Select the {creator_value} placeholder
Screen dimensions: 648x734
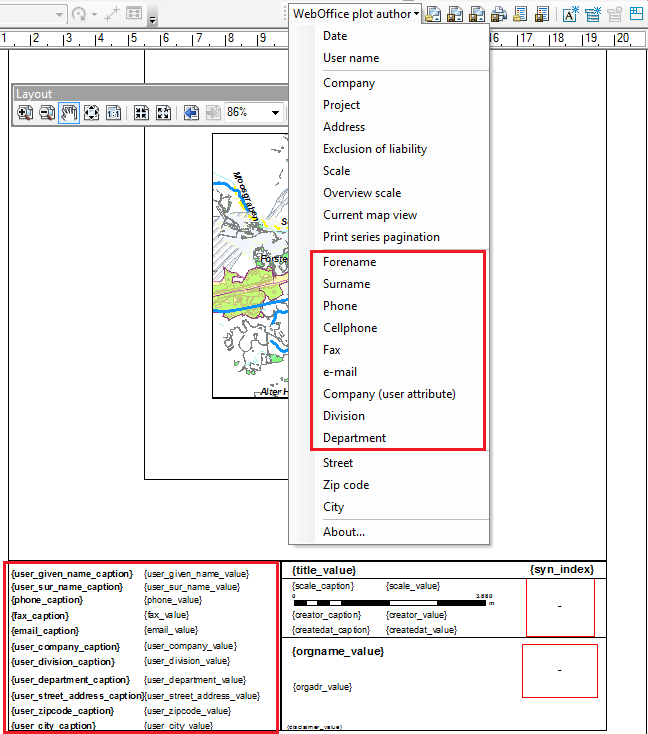pos(416,615)
